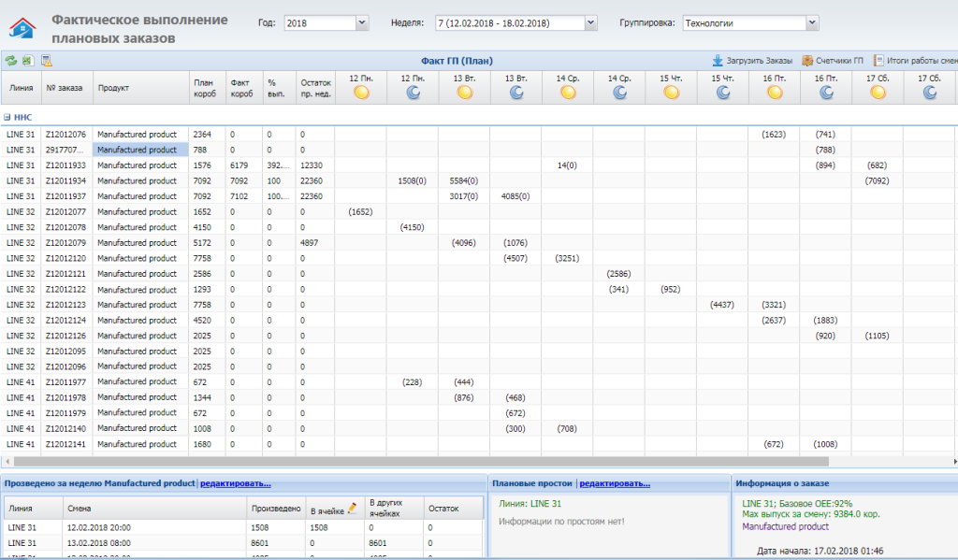Open the Группировка dropdown
This screenshot has width=958, height=560.
point(811,22)
